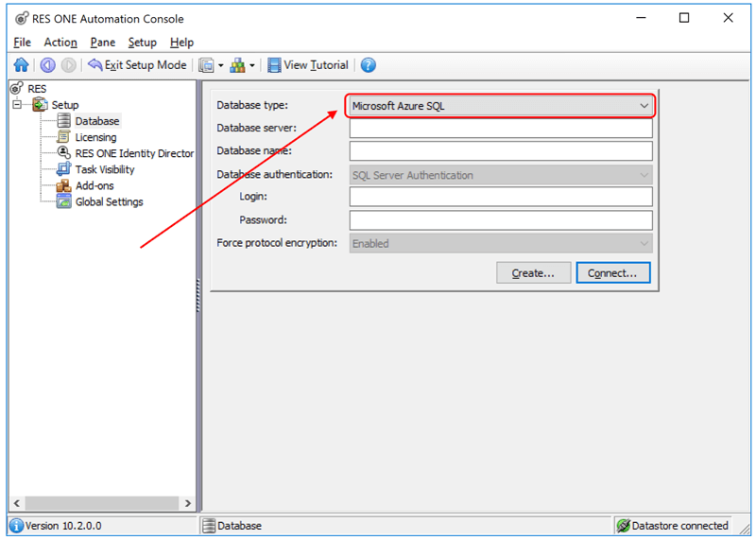The width and height of the screenshot is (756, 540).
Task: Open Global Settings tree item
Action: click(110, 201)
